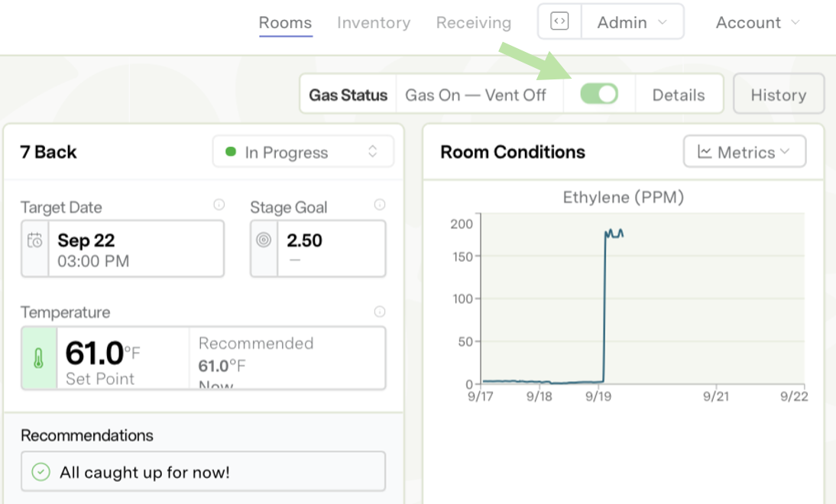
Task: Open the Admin dropdown menu
Action: 632,22
